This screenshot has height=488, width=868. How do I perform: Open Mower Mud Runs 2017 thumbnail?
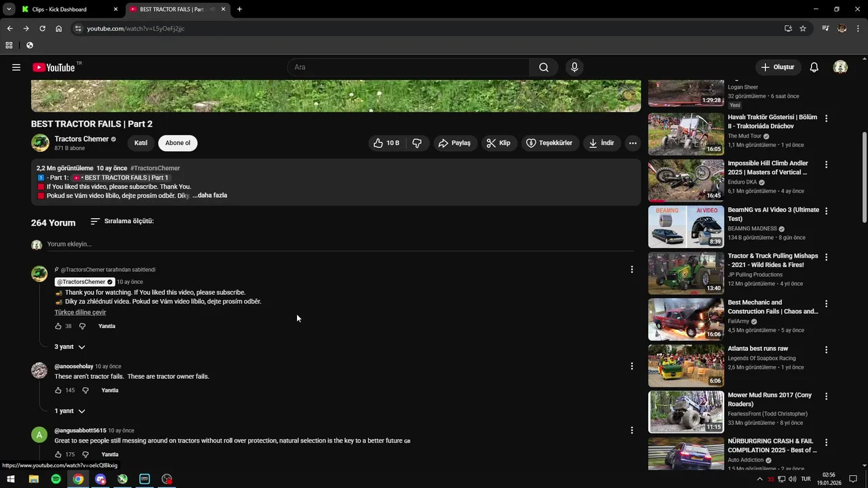pyautogui.click(x=686, y=411)
